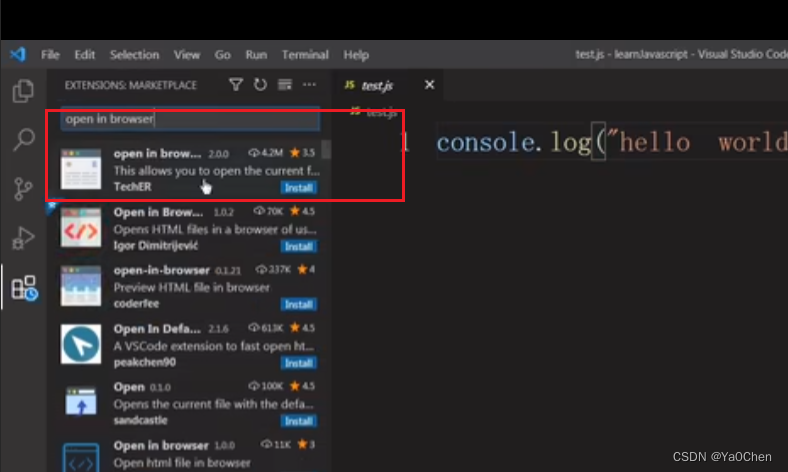Select sandcastle Open extension thumbnail

pyautogui.click(x=81, y=402)
